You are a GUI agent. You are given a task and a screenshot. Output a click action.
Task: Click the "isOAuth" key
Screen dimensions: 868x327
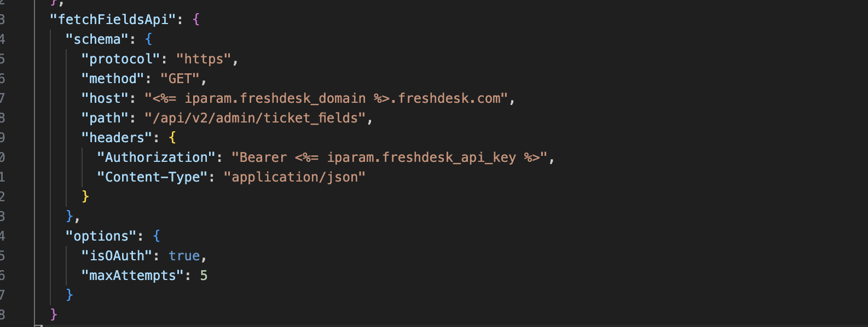[x=117, y=256]
